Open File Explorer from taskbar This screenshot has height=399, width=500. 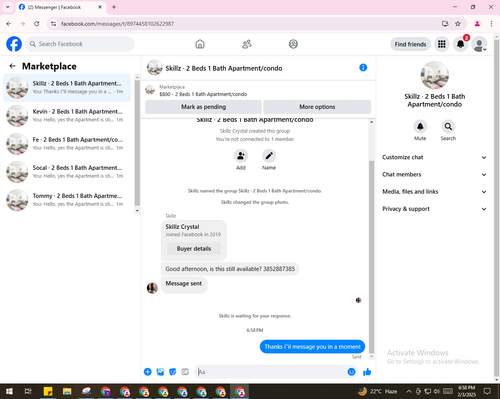pyautogui.click(x=67, y=391)
